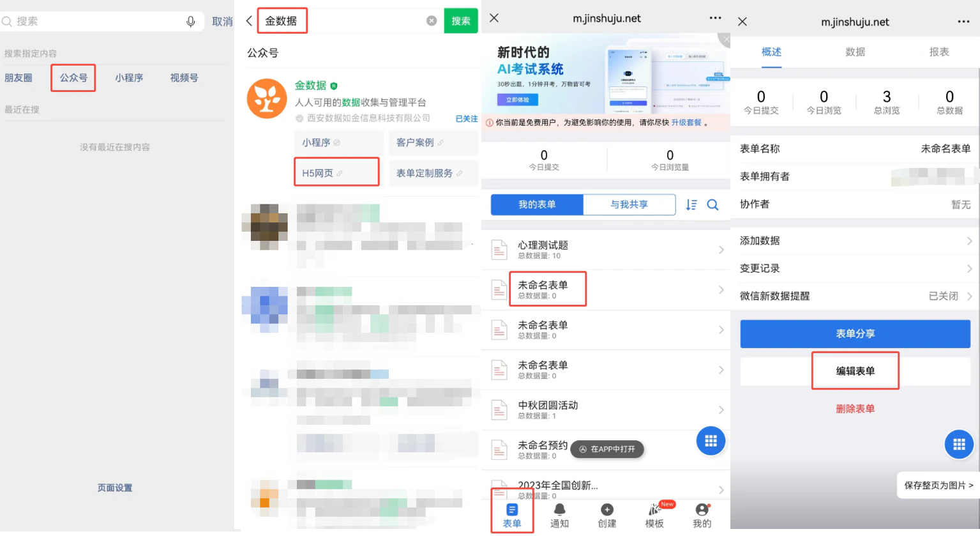The height and width of the screenshot is (536, 980).
Task: Open 微信新数据提醒 row chevron
Action: [969, 296]
